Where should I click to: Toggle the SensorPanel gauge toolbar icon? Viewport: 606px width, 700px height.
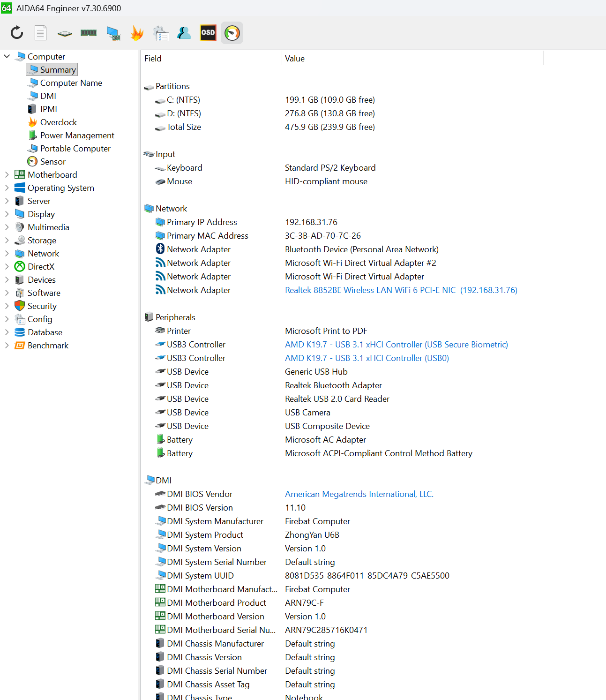[x=232, y=33]
